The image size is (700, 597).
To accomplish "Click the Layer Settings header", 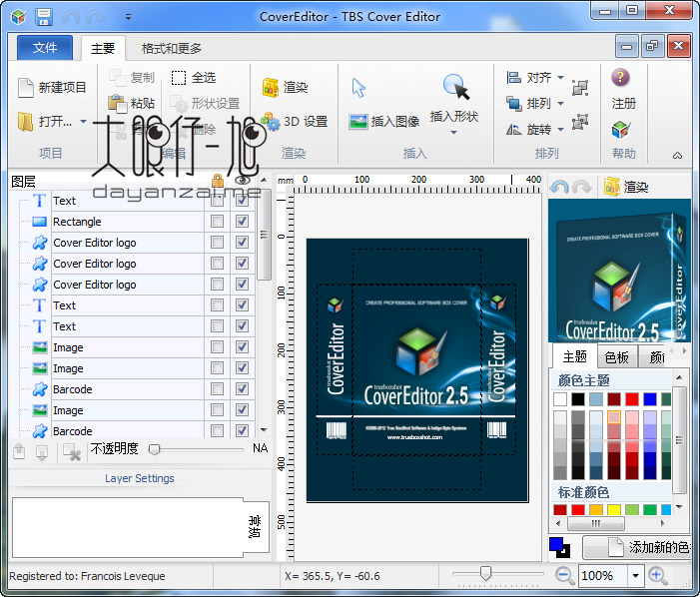I will pos(140,478).
